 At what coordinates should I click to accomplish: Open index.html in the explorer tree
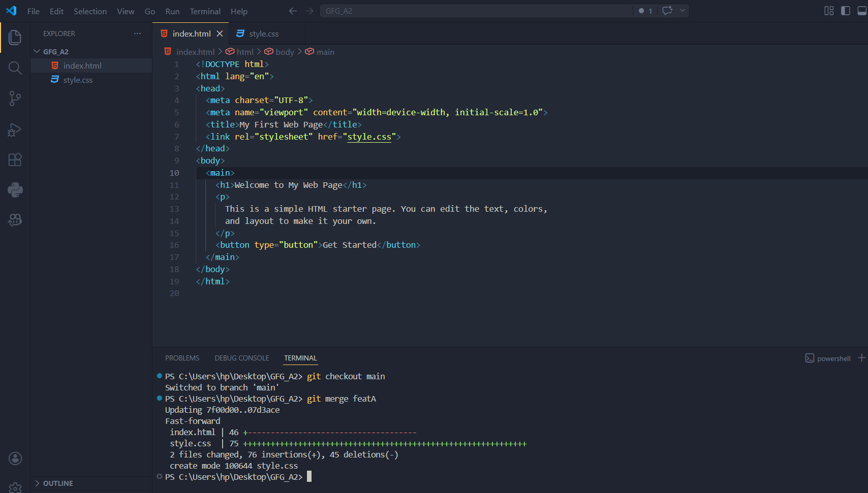point(82,65)
